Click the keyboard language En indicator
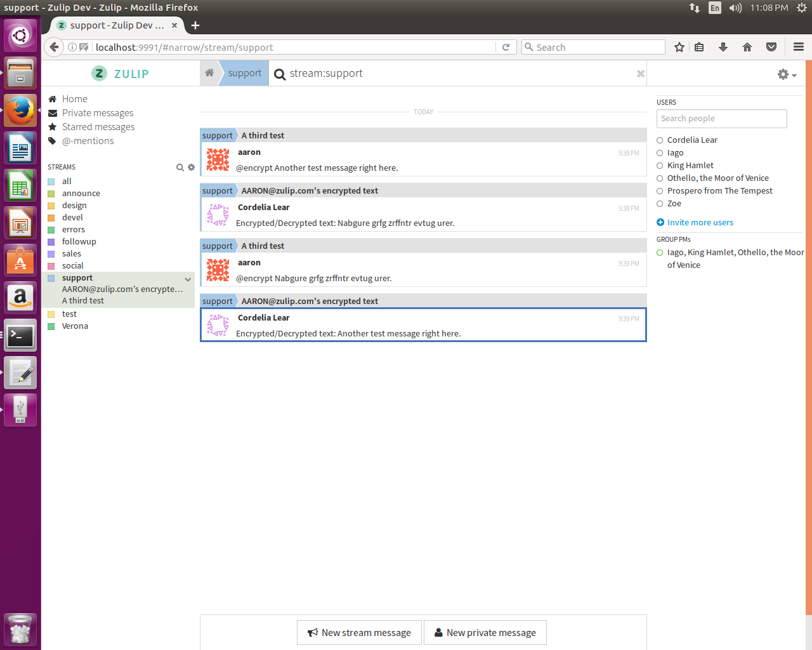This screenshot has height=650, width=812. (x=715, y=8)
